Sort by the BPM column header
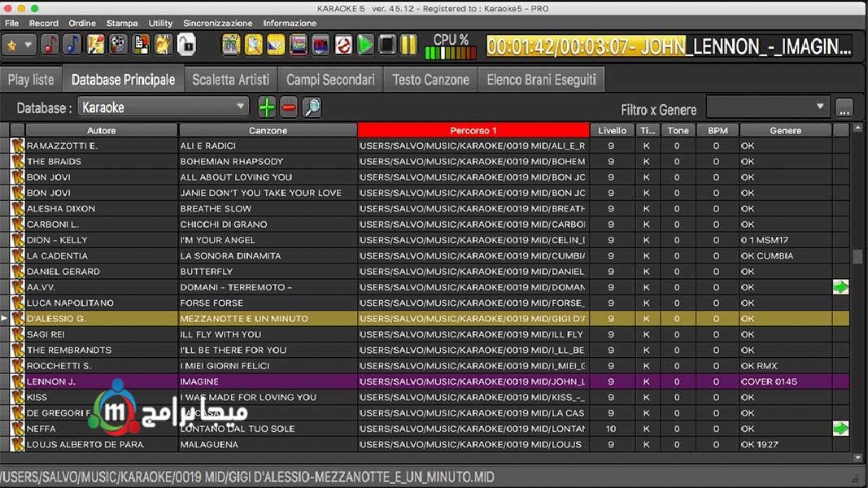The width and height of the screenshot is (868, 488). (718, 131)
